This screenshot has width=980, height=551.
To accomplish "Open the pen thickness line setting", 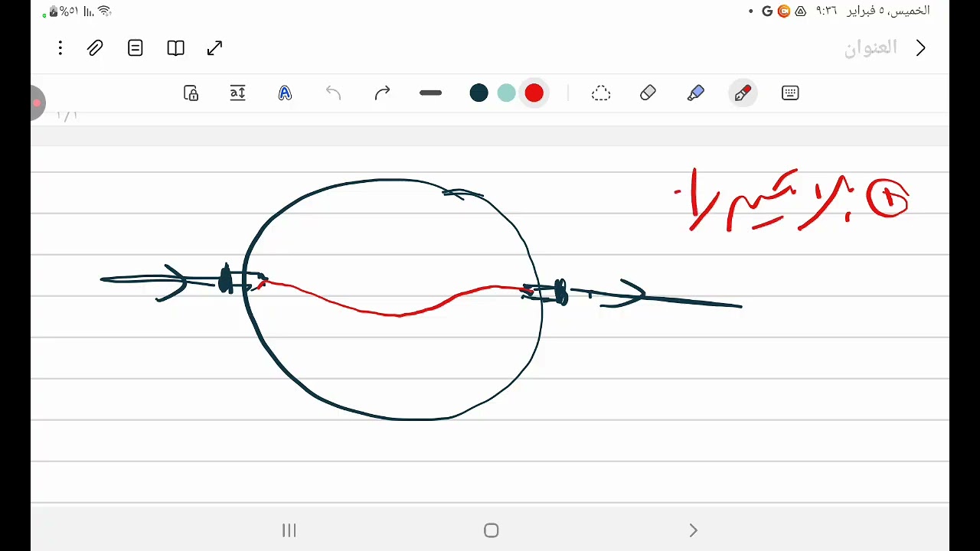I will click(430, 93).
